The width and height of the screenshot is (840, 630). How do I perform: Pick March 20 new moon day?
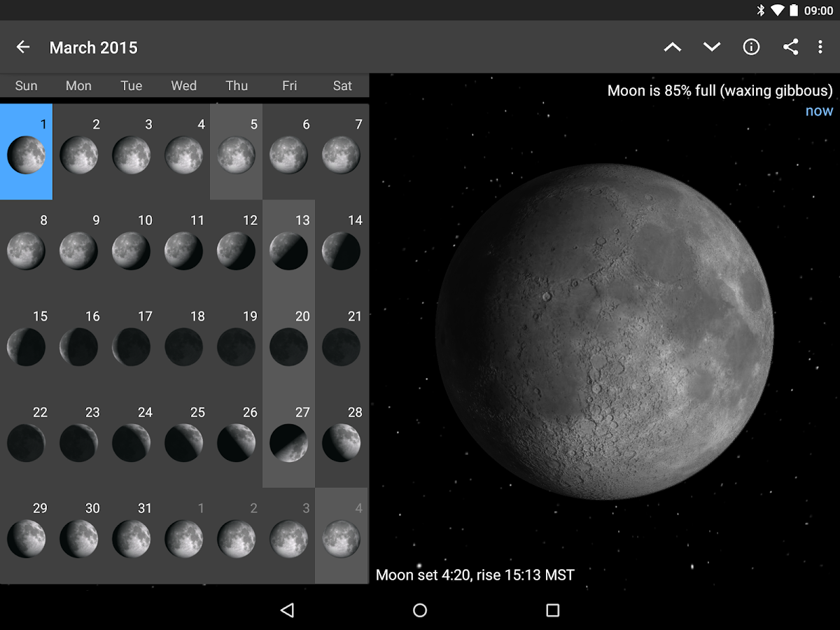[x=288, y=344]
